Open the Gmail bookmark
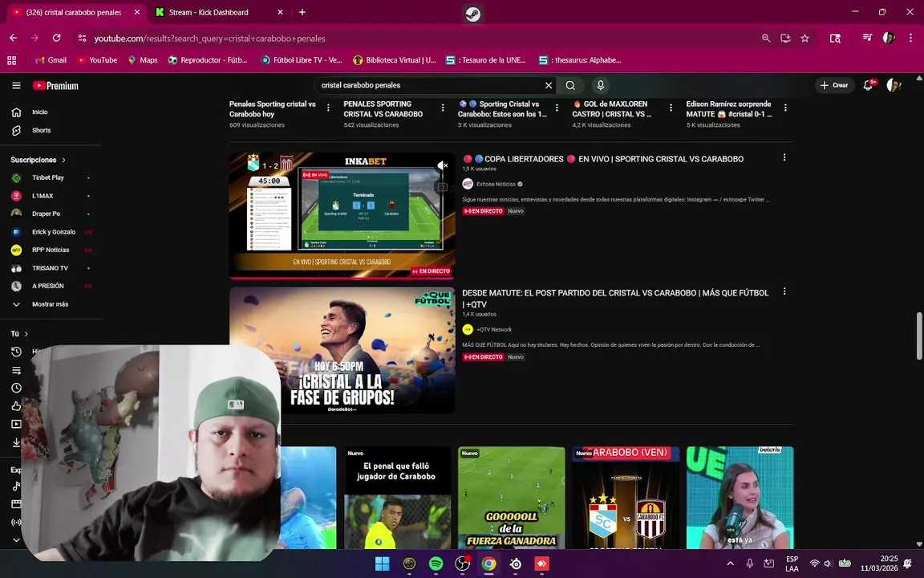This screenshot has width=924, height=578. coord(51,60)
